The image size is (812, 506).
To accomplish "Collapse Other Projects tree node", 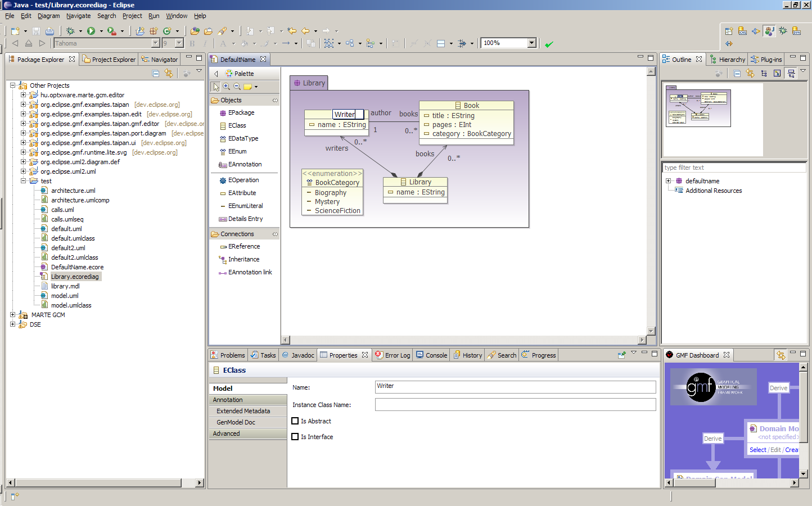I will 12,85.
